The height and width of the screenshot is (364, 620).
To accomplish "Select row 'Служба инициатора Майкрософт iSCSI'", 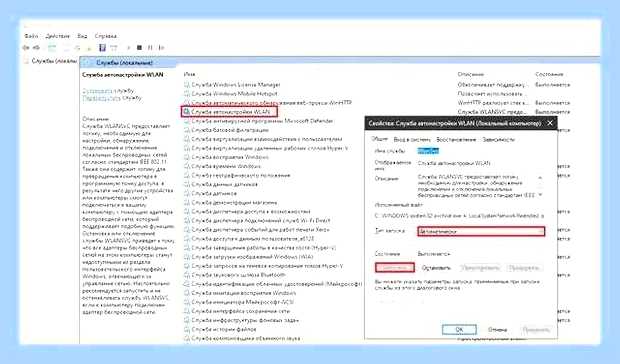I will pos(239,302).
